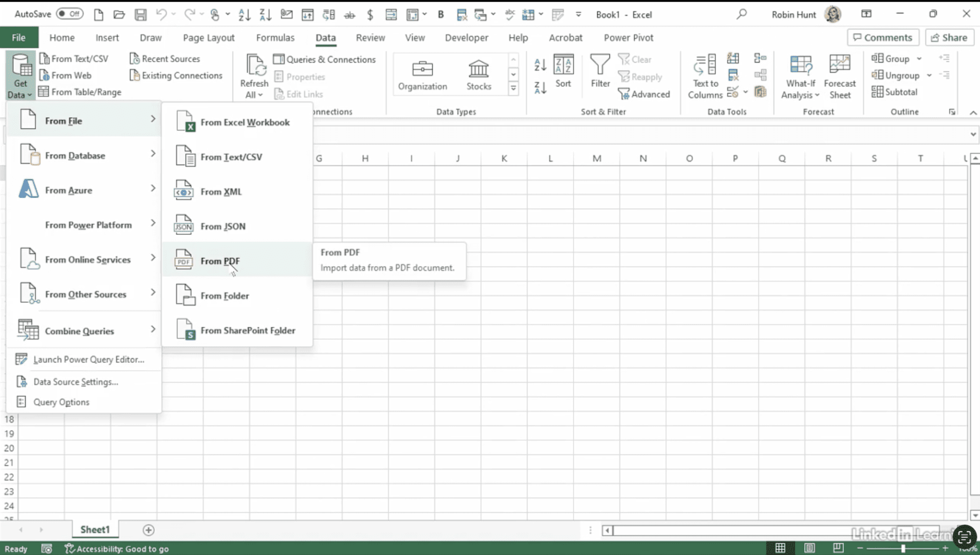Switch to the Developer tab

tap(466, 38)
